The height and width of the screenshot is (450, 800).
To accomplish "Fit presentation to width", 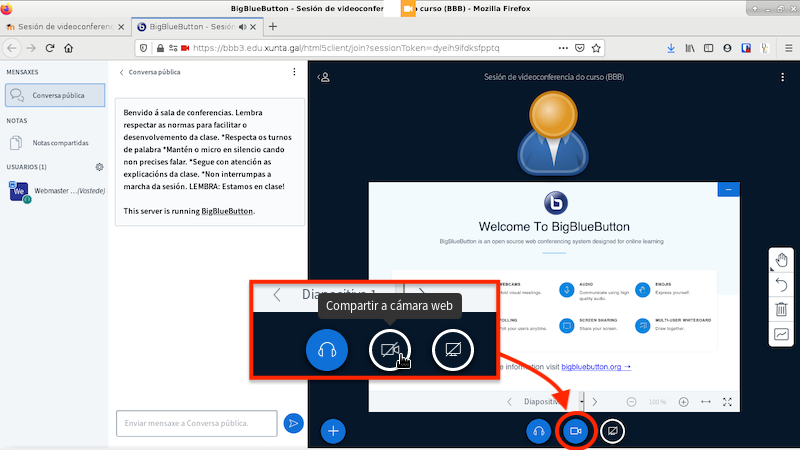I will pyautogui.click(x=705, y=402).
